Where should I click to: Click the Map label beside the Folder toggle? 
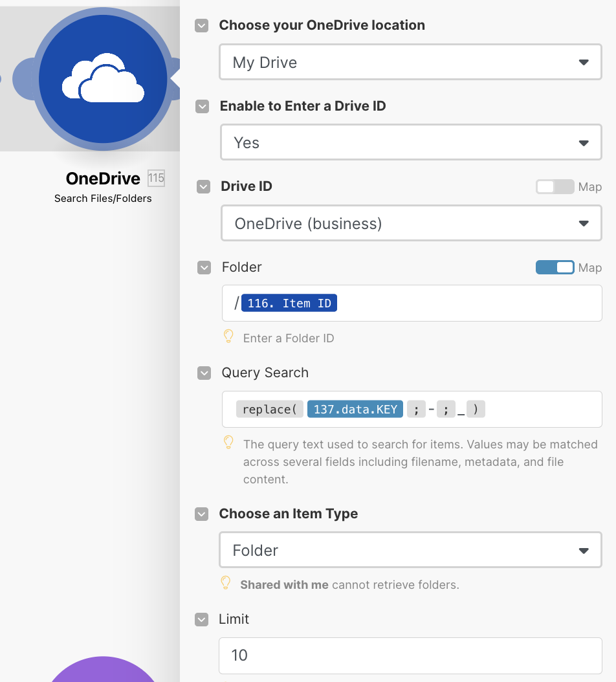point(590,267)
